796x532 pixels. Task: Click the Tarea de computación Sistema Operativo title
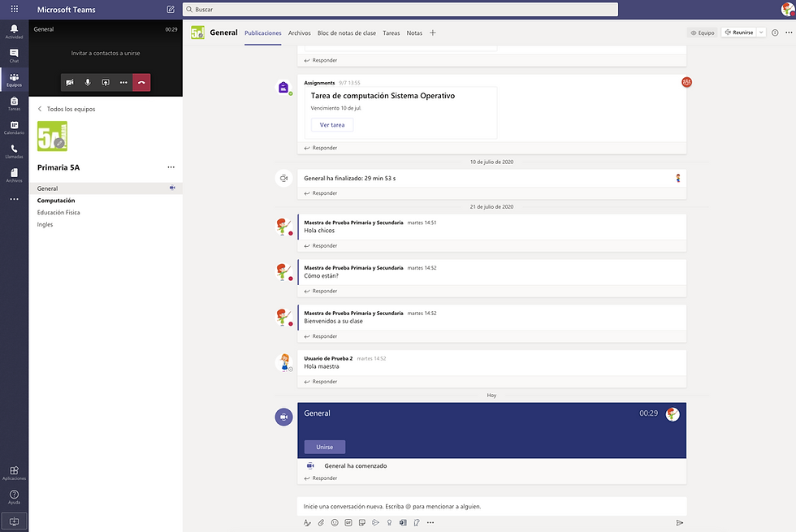tap(383, 96)
